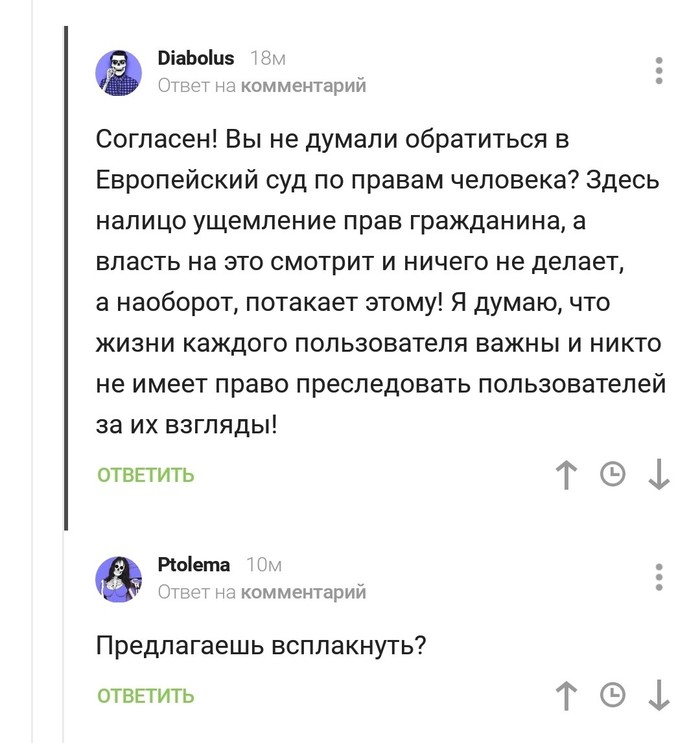This screenshot has height=743, width=700.
Task: Open the Diabolus username profile link
Action: (x=196, y=59)
